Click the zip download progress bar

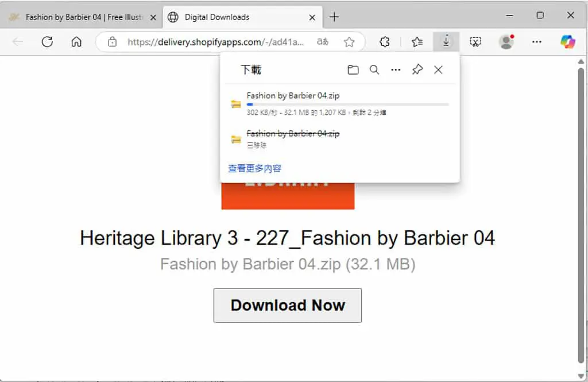click(x=347, y=105)
